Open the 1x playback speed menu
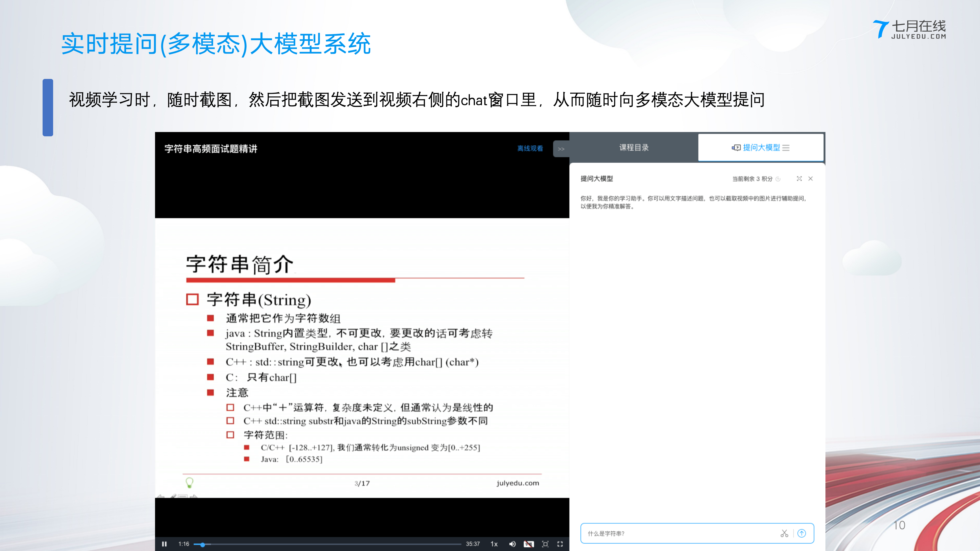 pos(494,544)
